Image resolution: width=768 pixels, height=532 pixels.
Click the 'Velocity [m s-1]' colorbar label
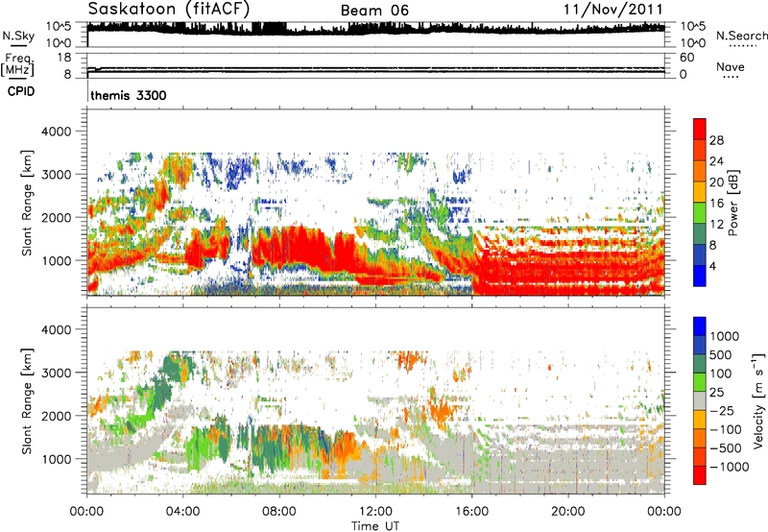758,401
